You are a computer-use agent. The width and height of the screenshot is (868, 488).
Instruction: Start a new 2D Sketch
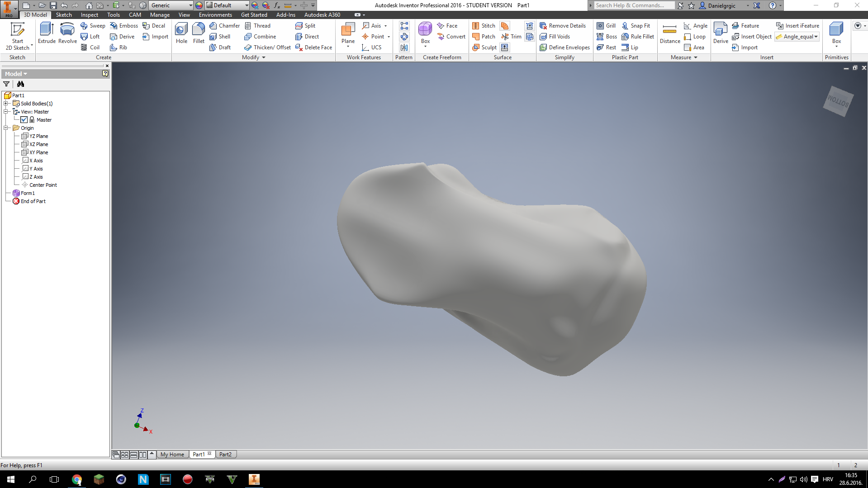point(18,36)
